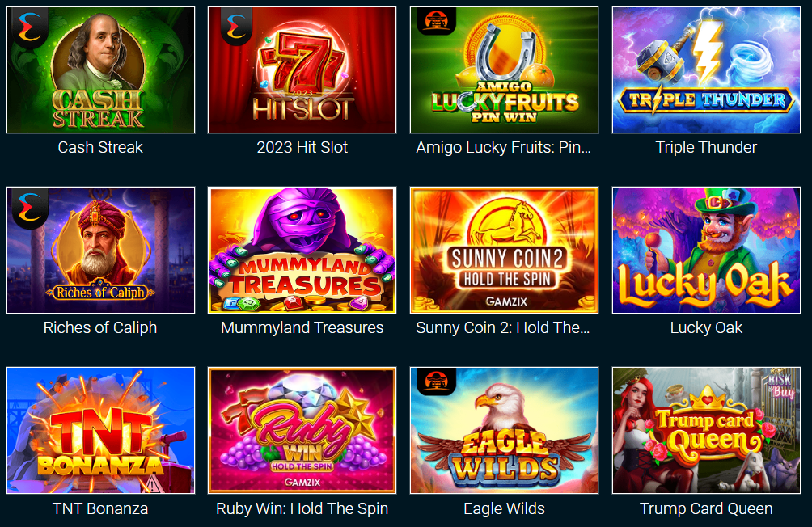Select the Mummyland Treasures thumbnail
The image size is (812, 527).
[302, 250]
